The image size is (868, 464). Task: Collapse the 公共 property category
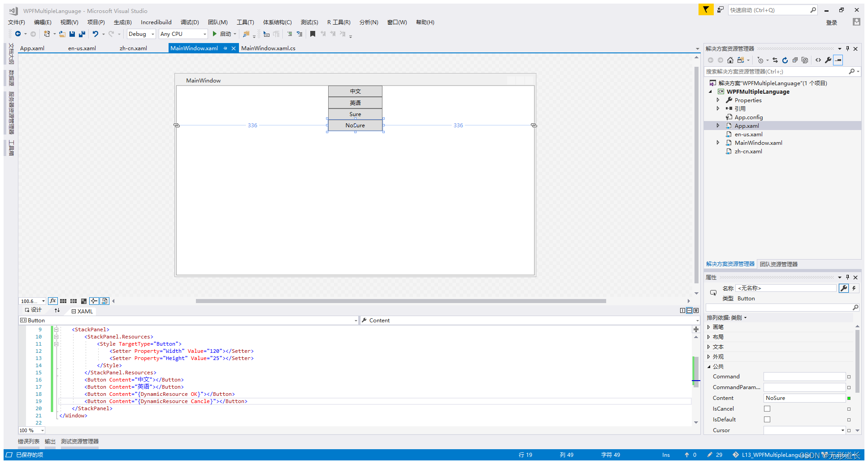(x=708, y=366)
